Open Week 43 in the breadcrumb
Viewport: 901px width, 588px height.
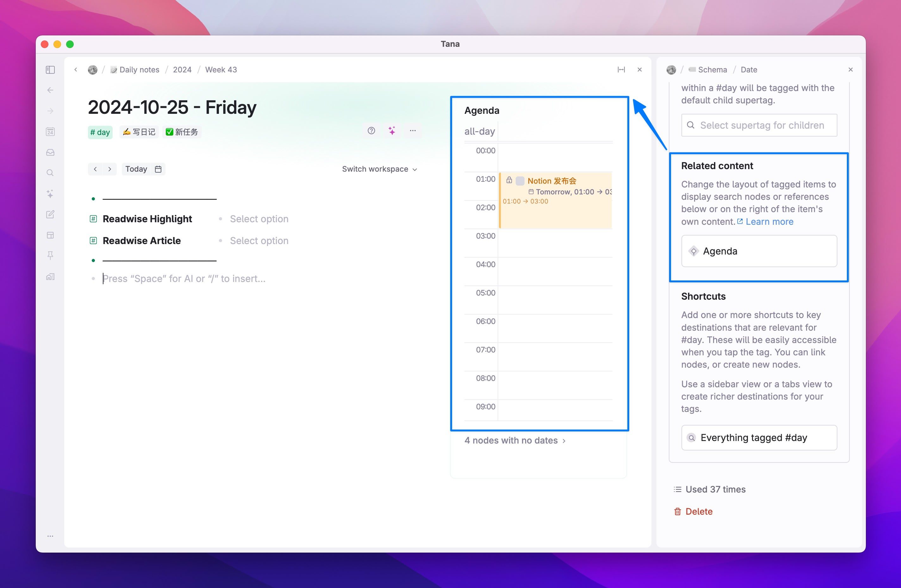[x=221, y=70]
